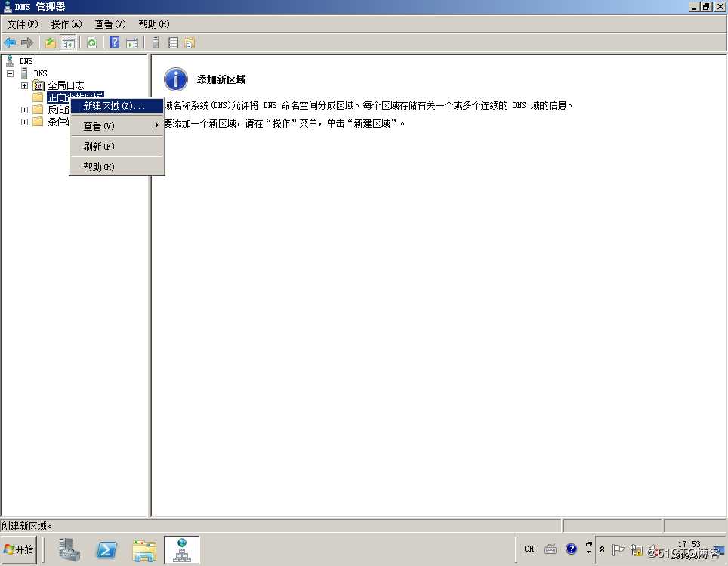Open the 查看(V) submenu in the context menu

pyautogui.click(x=117, y=126)
